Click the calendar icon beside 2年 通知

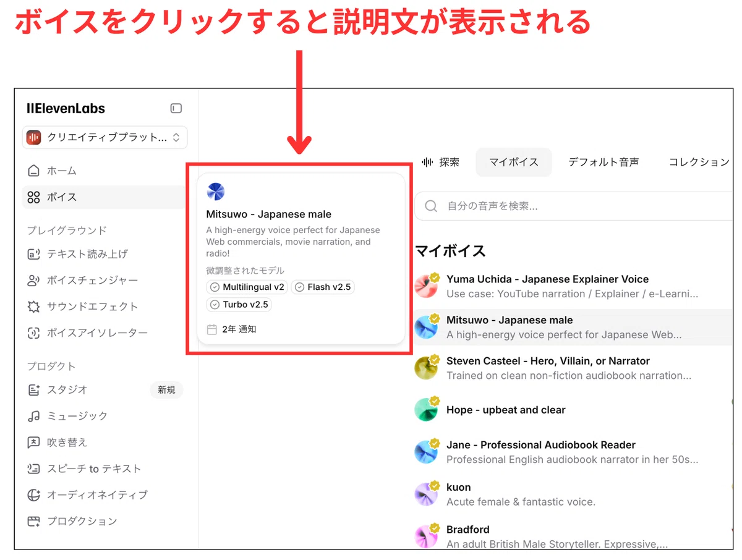tap(211, 329)
